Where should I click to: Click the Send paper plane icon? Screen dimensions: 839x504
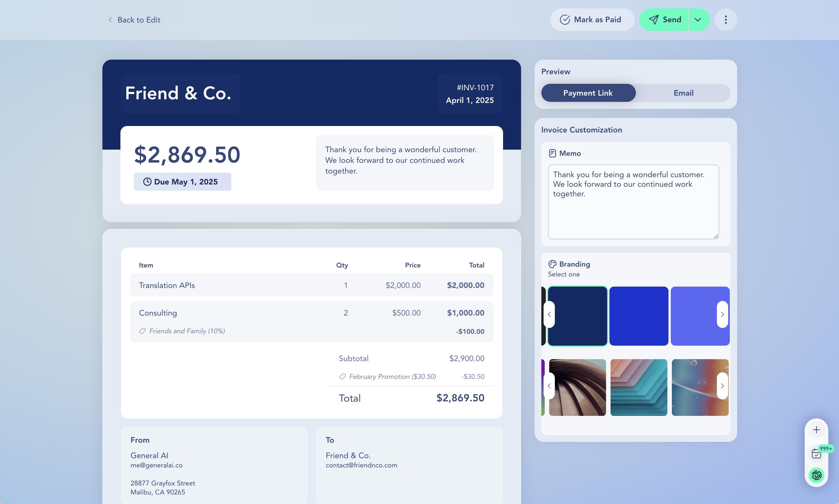pyautogui.click(x=654, y=19)
